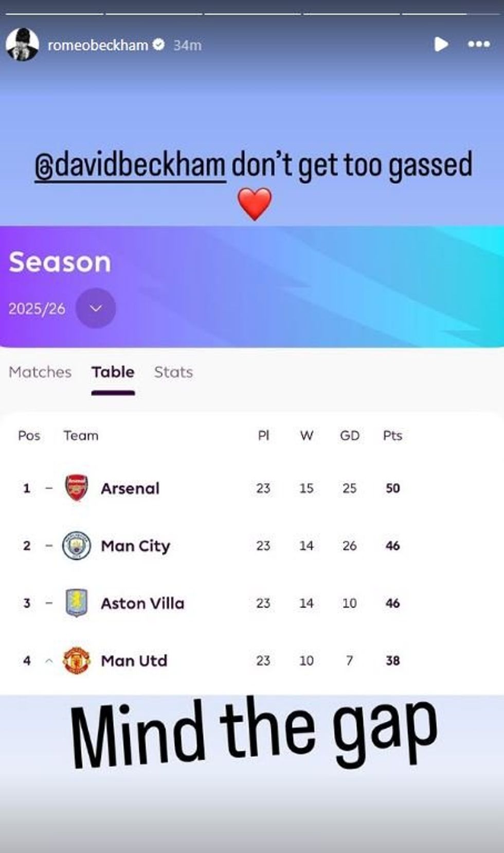Jump to first story progress segment
Image resolution: width=504 pixels, height=853 pixels.
(x=53, y=14)
